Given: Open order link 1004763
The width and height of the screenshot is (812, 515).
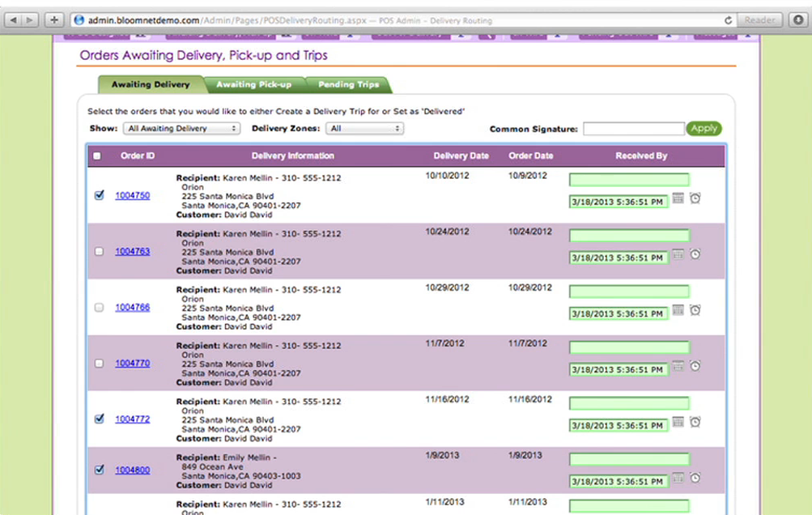Looking at the screenshot, I should 133,251.
